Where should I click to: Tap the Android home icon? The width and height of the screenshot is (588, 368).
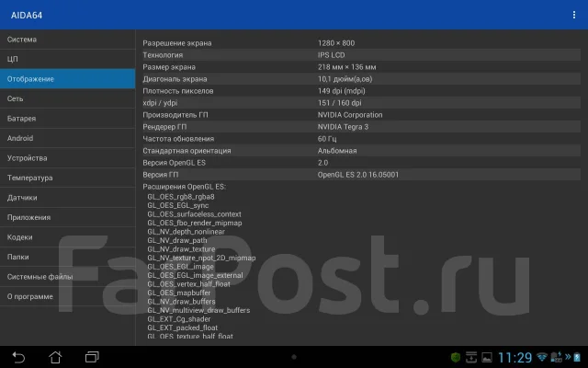pyautogui.click(x=55, y=357)
